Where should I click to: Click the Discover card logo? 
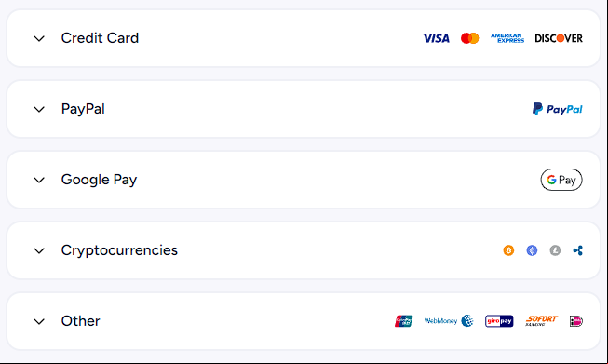coord(559,38)
